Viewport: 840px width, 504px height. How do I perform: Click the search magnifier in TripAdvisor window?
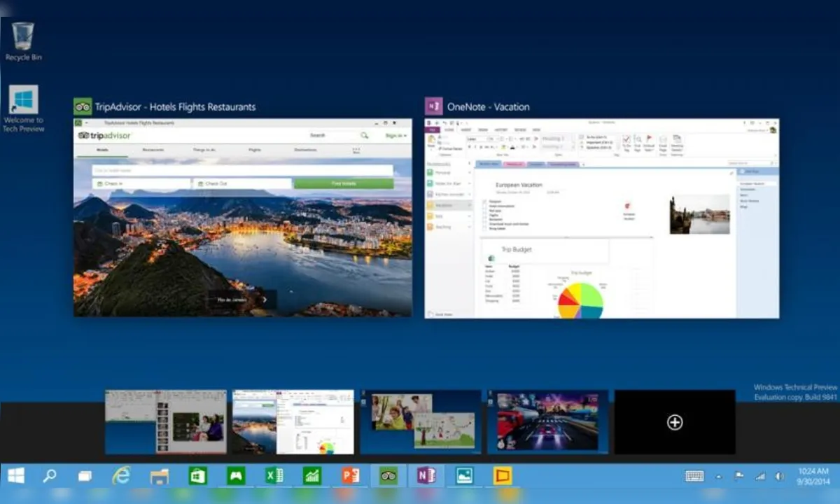[x=364, y=135]
